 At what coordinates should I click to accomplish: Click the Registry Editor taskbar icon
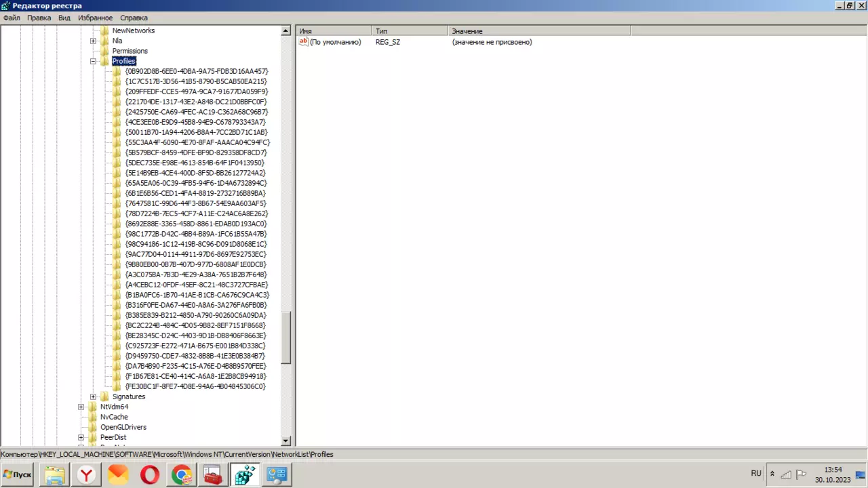(x=245, y=475)
